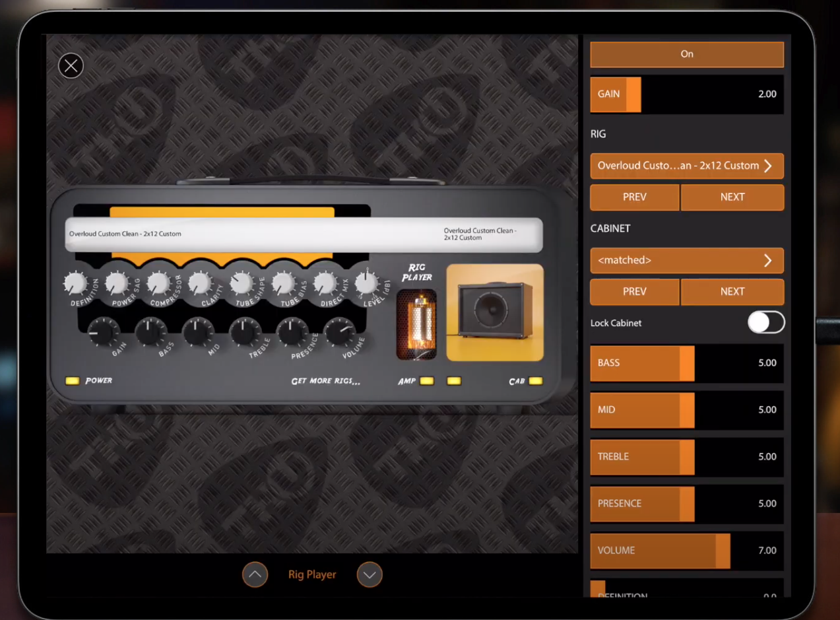
Task: Toggle the AMP LED switch
Action: pyautogui.click(x=427, y=381)
